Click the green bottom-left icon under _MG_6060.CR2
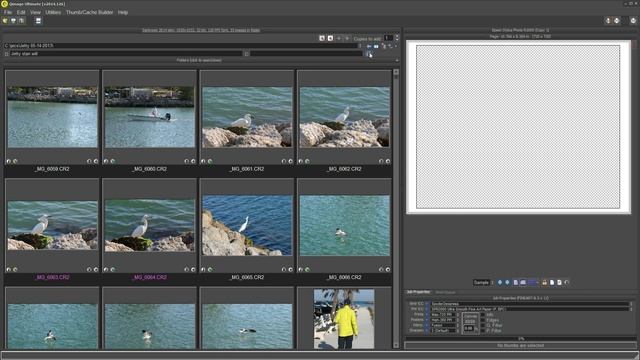 113,161
